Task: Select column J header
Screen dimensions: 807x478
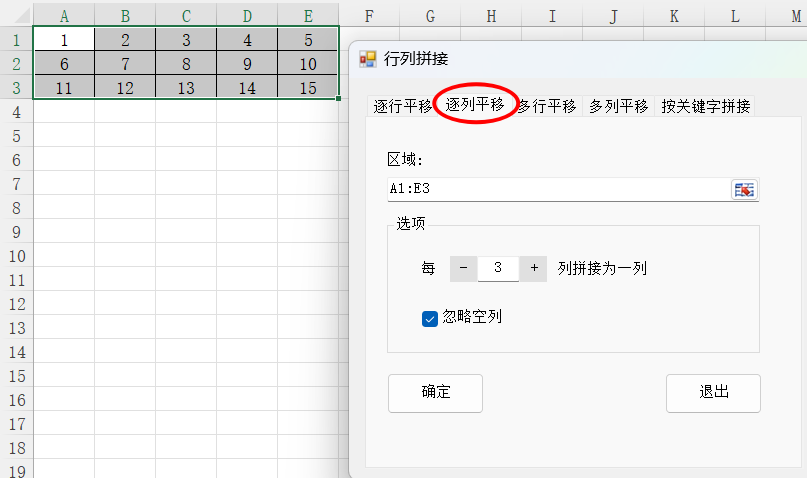Action: pos(613,15)
